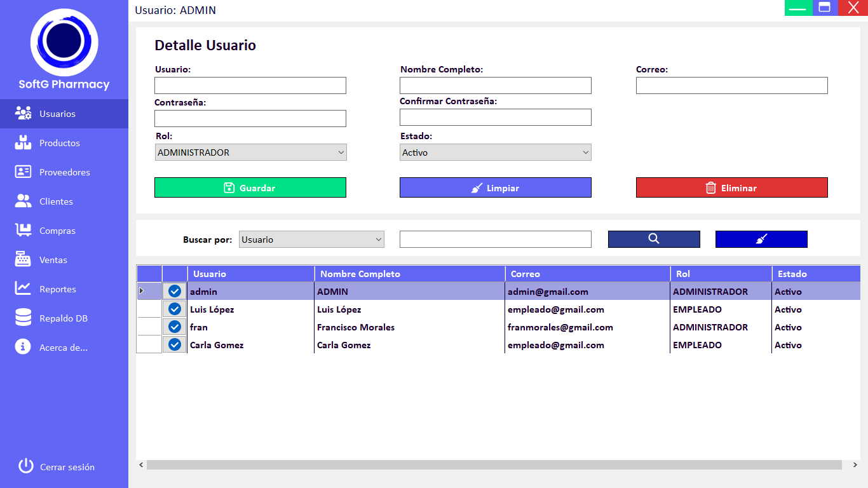Open the Clientes section
868x488 pixels.
56,201
